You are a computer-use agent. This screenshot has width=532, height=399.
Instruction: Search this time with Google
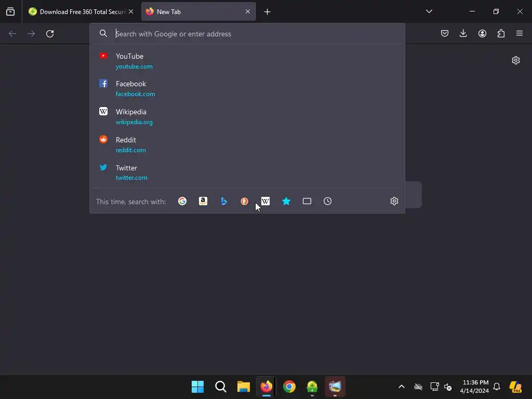pyautogui.click(x=182, y=201)
